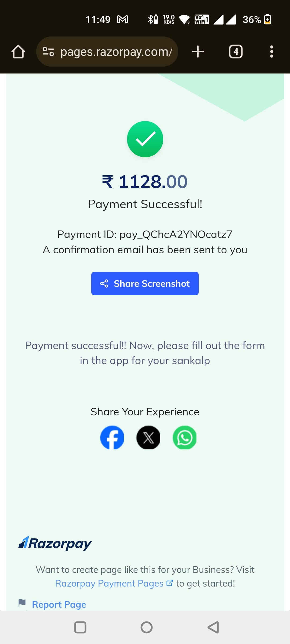The width and height of the screenshot is (290, 644).
Task: Tap the Share Screenshot button
Action: [145, 283]
